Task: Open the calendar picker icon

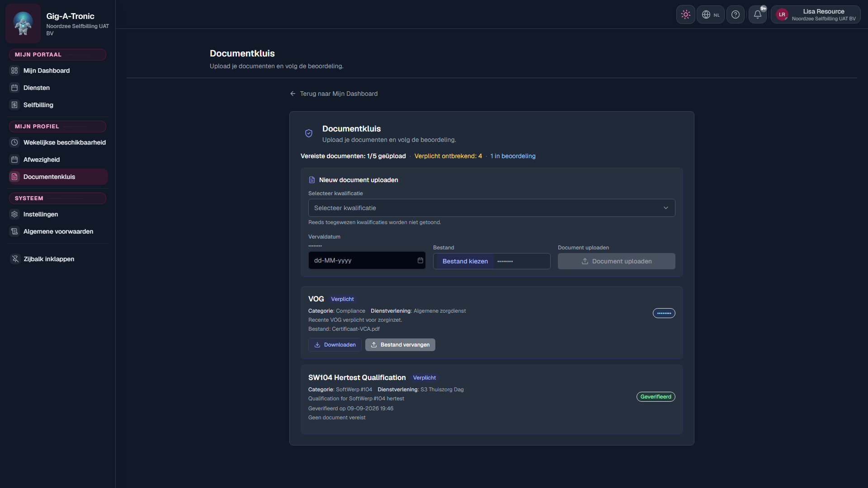Action: click(420, 260)
